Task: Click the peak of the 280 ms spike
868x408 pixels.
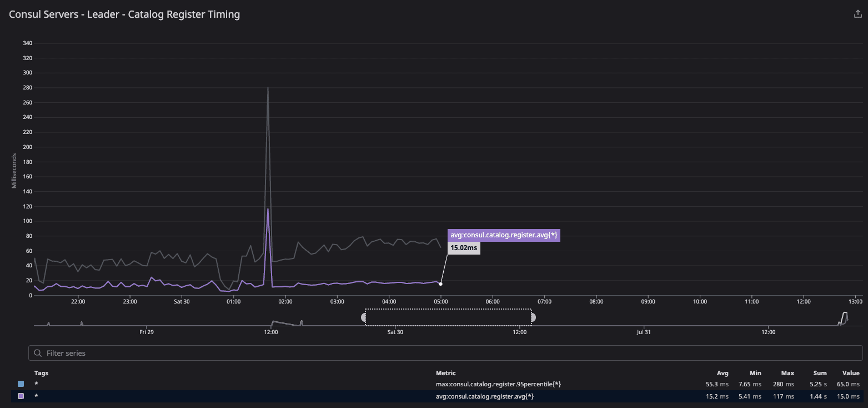Action: point(268,88)
